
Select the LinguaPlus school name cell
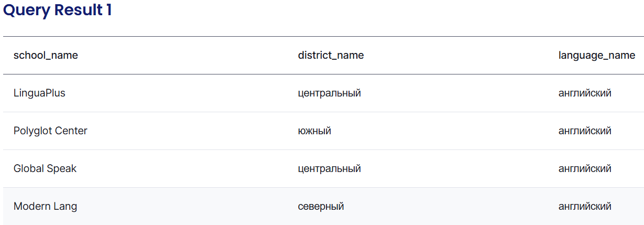pos(39,93)
